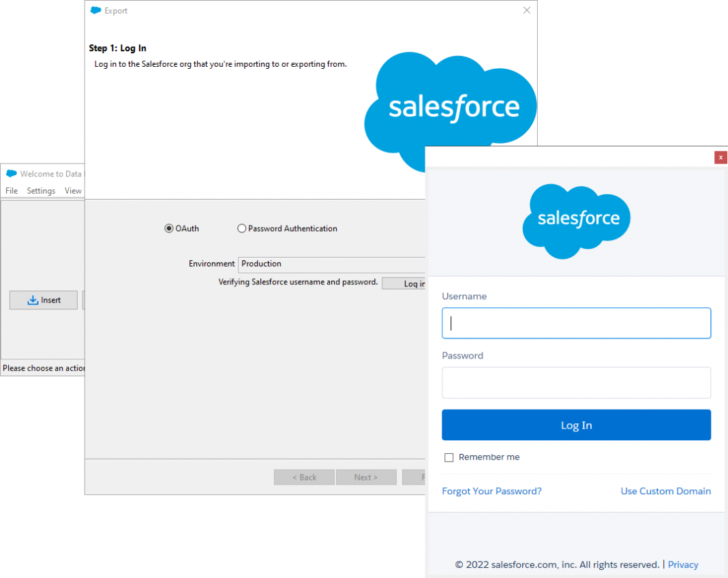
Task: Click the Salesforce logo in login popup
Action: tap(577, 220)
